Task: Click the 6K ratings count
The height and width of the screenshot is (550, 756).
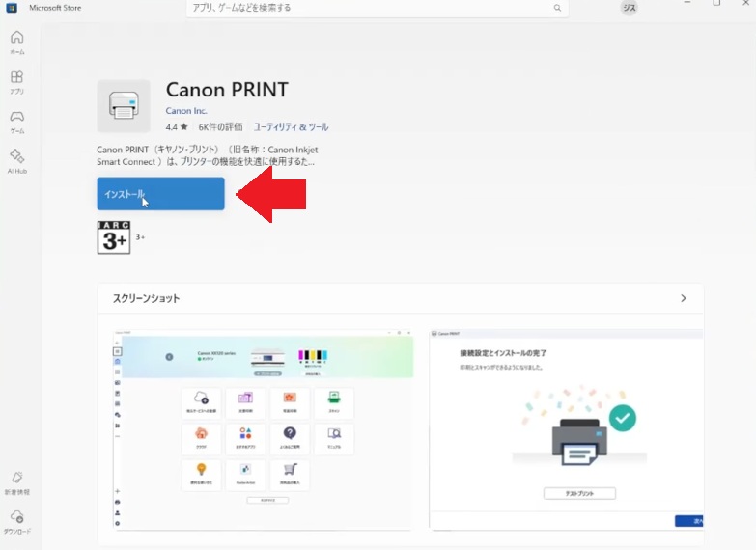Action: [220, 127]
